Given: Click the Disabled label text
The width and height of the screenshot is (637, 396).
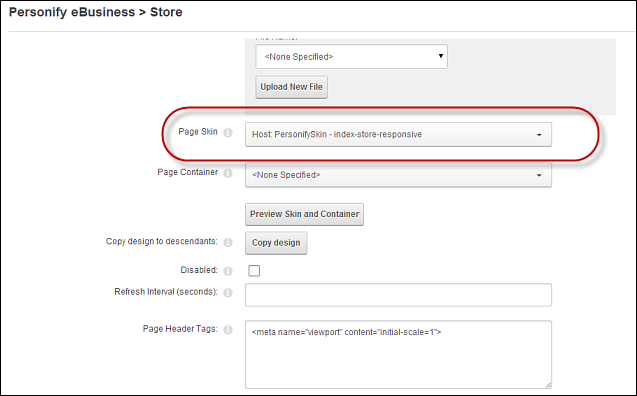Looking at the screenshot, I should [x=199, y=270].
